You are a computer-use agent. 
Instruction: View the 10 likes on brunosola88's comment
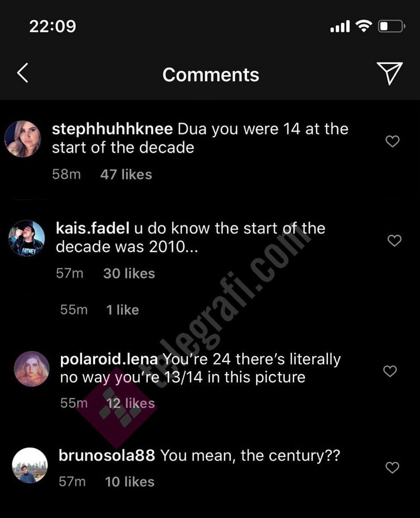pyautogui.click(x=130, y=482)
